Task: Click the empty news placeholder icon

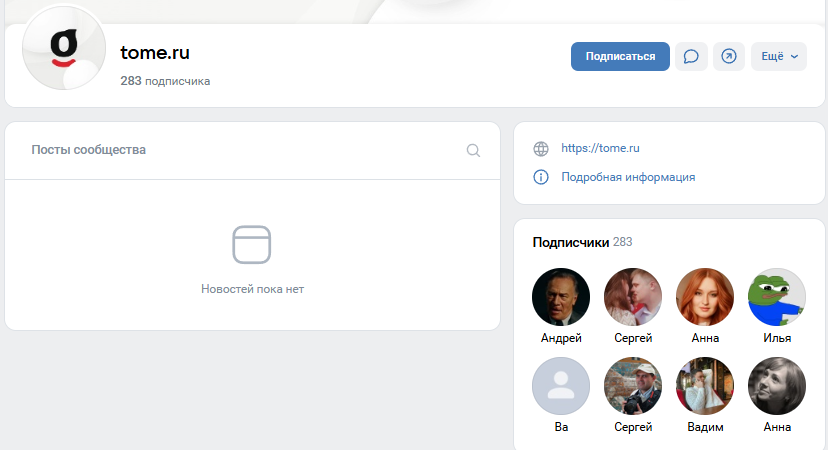Action: click(252, 245)
